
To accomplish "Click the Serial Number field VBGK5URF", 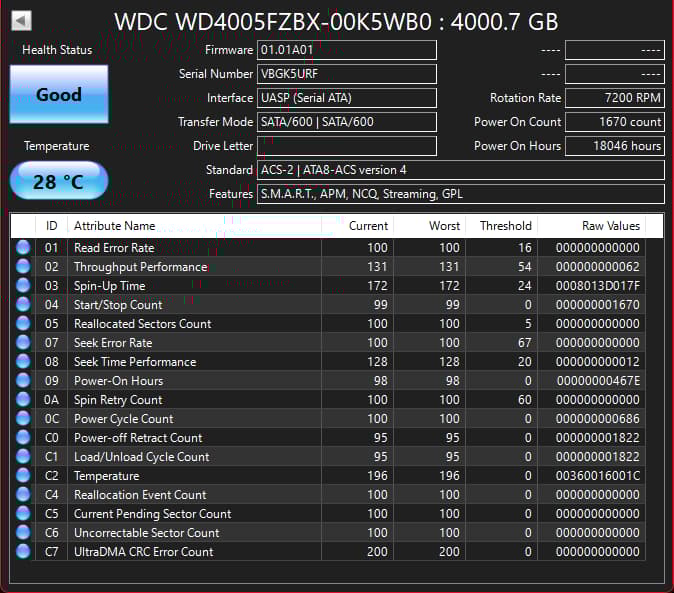I will pos(347,74).
